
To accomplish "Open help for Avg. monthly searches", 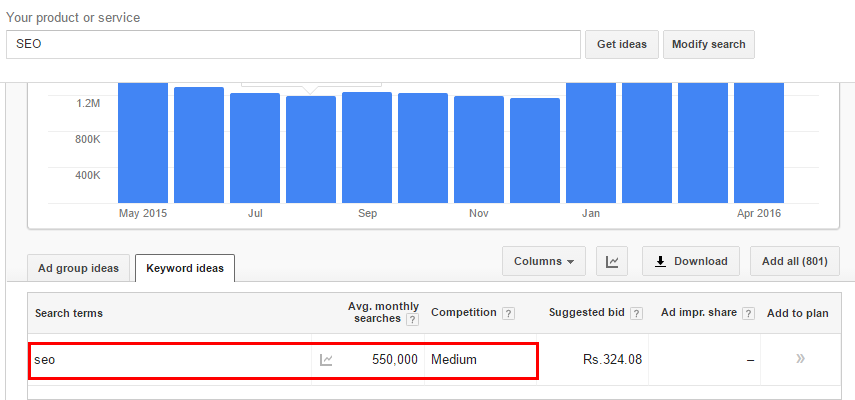I will (411, 319).
